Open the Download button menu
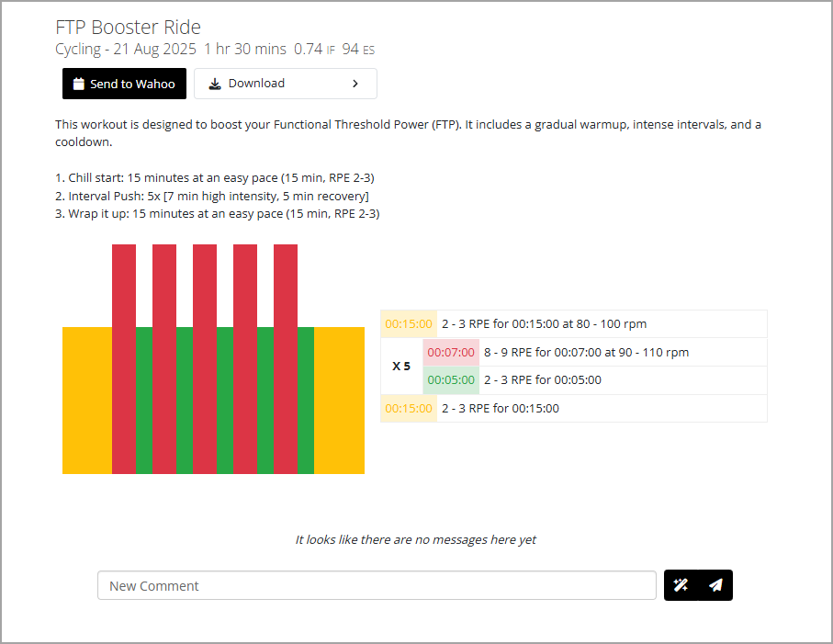The image size is (833, 644). [286, 84]
